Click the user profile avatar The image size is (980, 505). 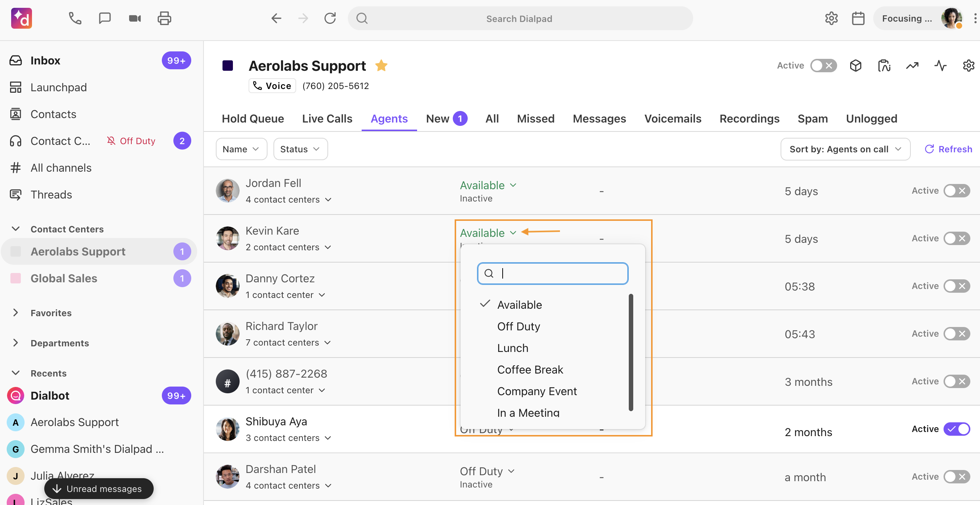951,18
